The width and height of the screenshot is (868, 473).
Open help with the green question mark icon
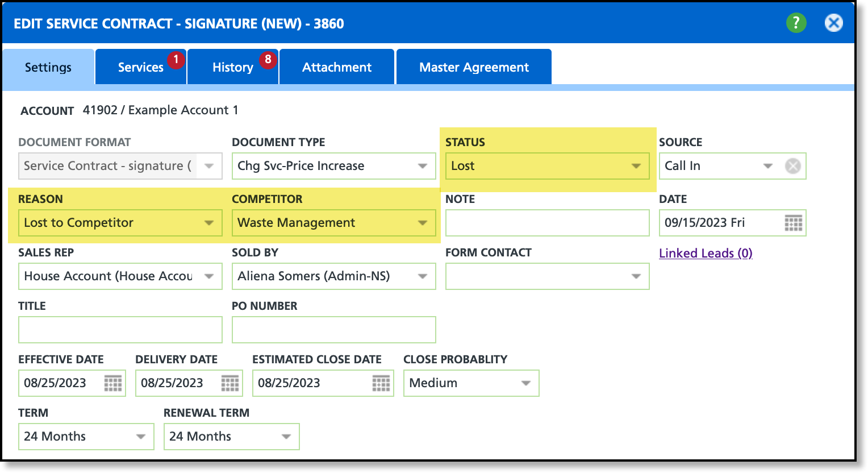pyautogui.click(x=796, y=23)
